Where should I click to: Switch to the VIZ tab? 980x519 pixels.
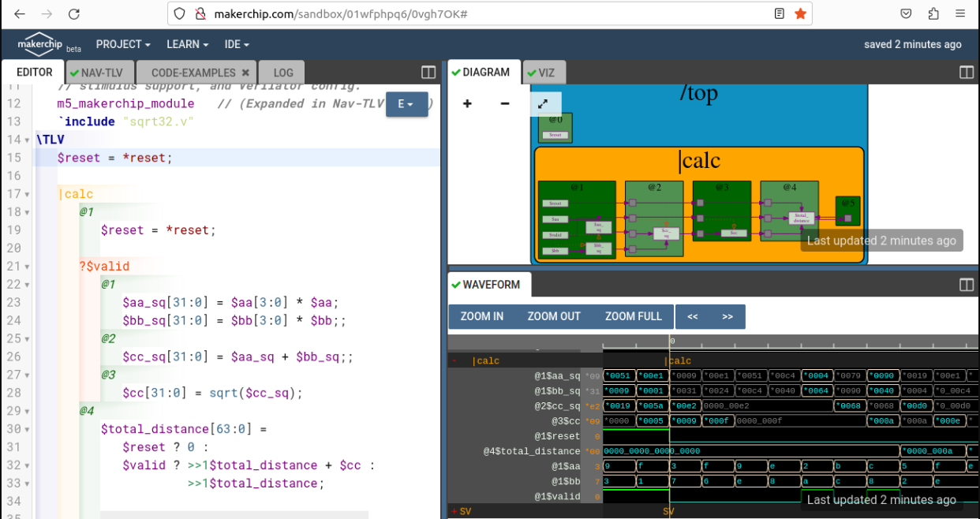click(x=544, y=72)
